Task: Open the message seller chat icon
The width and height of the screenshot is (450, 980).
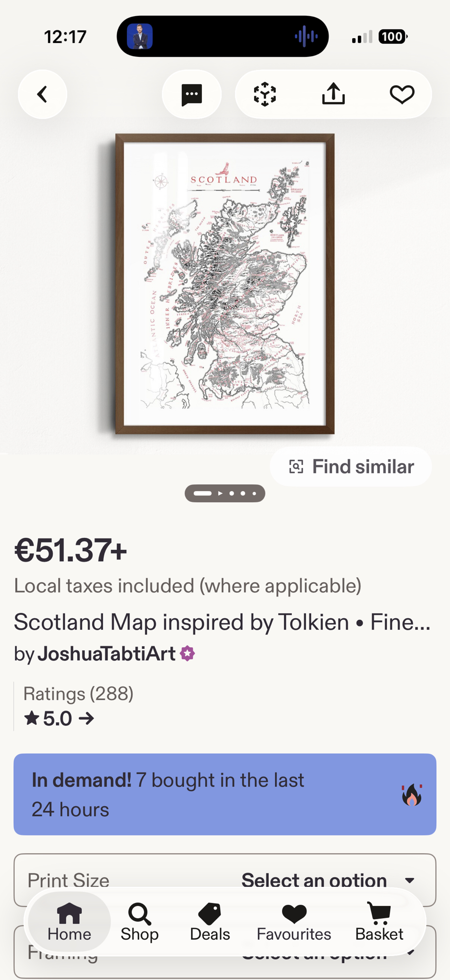Action: coord(191,94)
